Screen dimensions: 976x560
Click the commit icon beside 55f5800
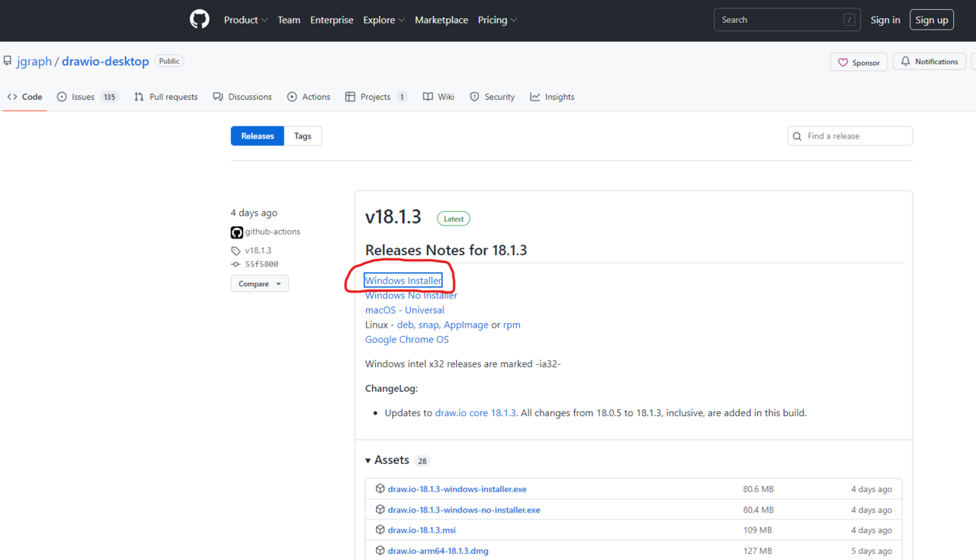[x=236, y=264]
